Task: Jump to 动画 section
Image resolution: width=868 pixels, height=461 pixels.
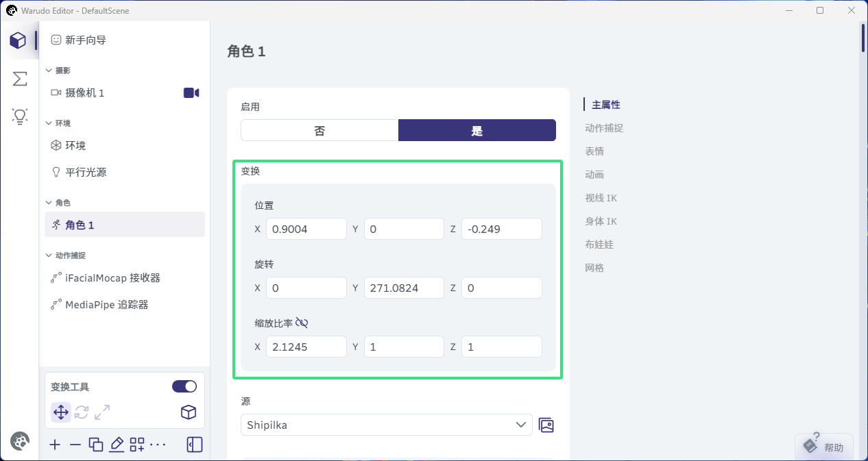Action: click(594, 175)
